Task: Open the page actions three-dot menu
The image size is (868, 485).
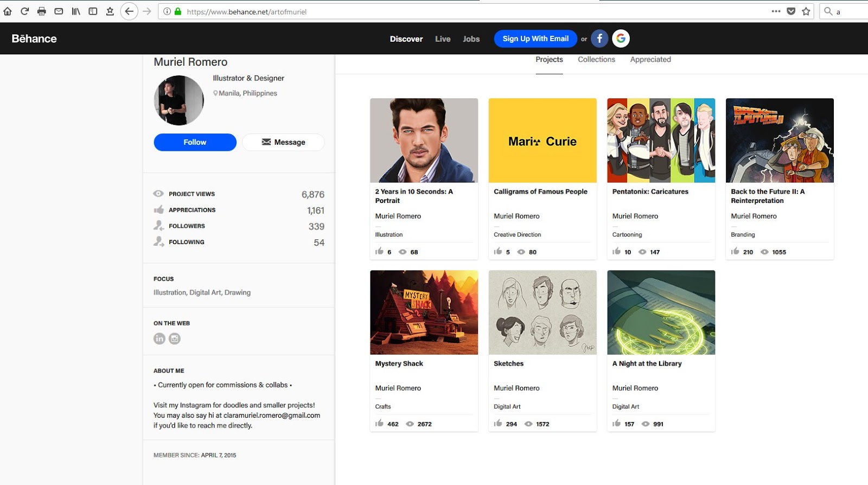Action: click(x=776, y=11)
